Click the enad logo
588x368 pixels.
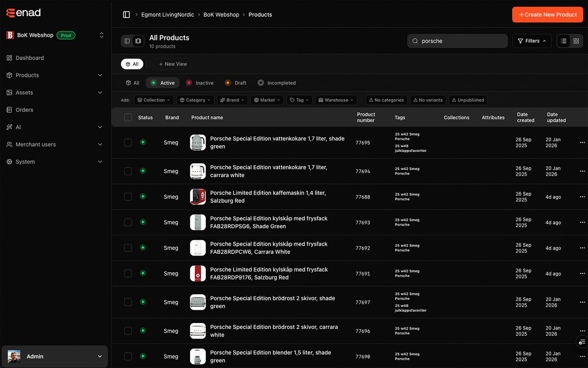pos(23,13)
